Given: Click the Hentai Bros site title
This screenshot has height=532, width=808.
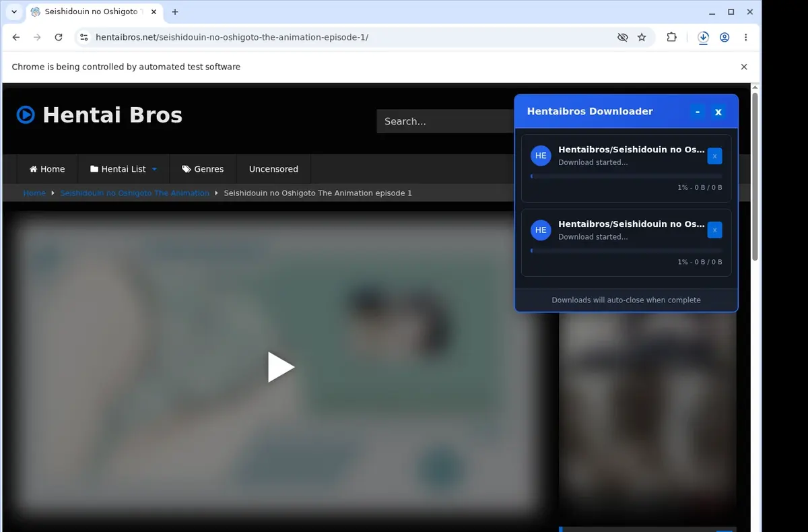Looking at the screenshot, I should pos(112,115).
